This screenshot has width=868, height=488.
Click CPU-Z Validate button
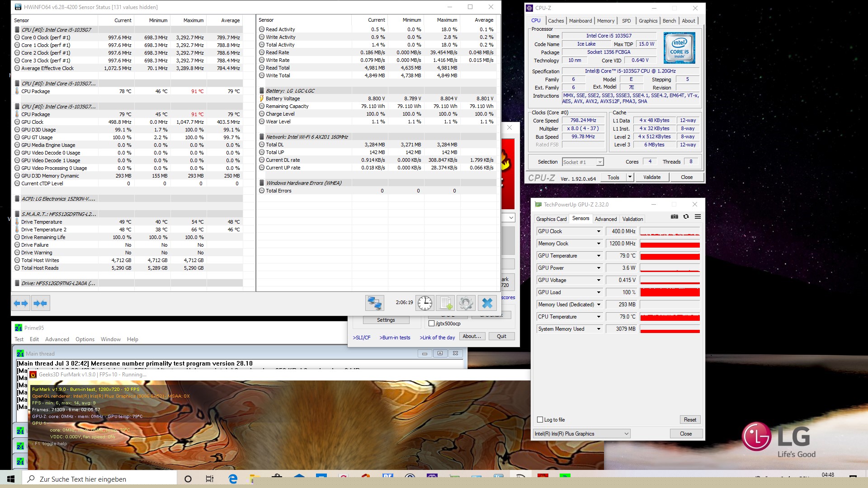[651, 177]
